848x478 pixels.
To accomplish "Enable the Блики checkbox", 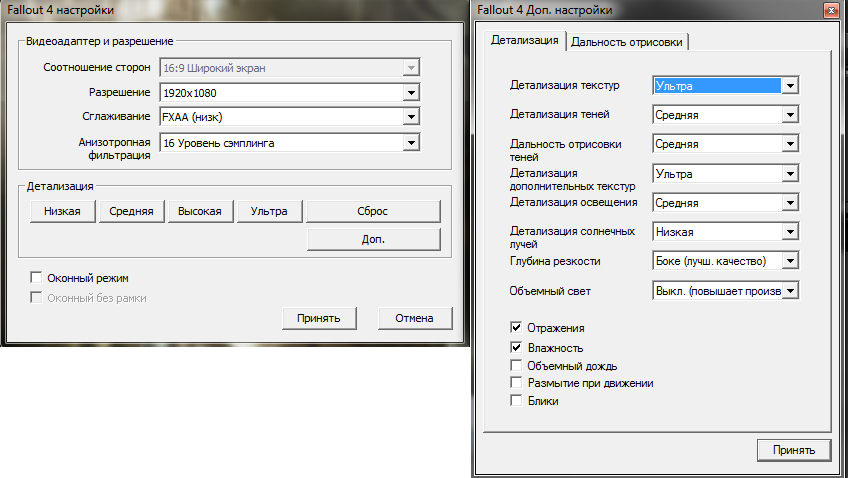I will coord(516,401).
